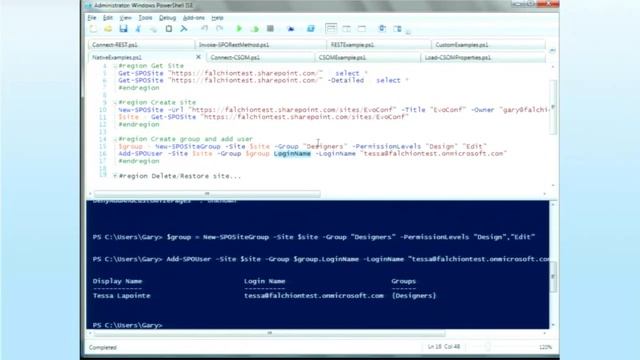Switch to Load-CSOMProperties.ps1 tab
The height and width of the screenshot is (360, 640).
483,58
